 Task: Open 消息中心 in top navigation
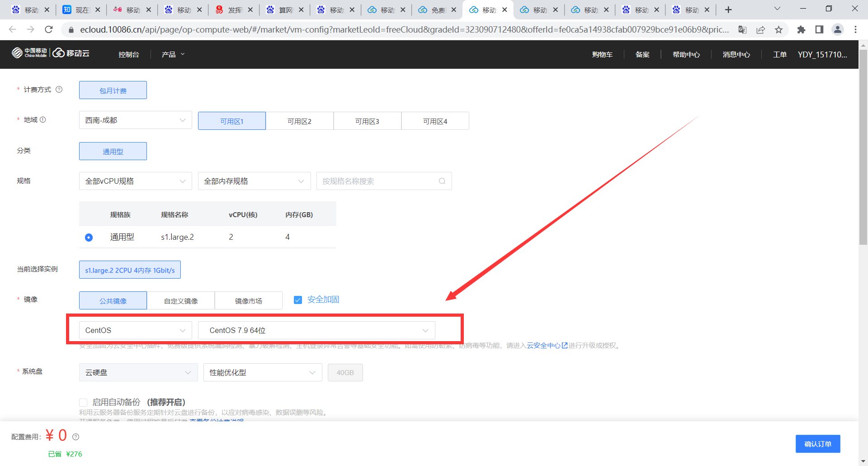pos(736,54)
